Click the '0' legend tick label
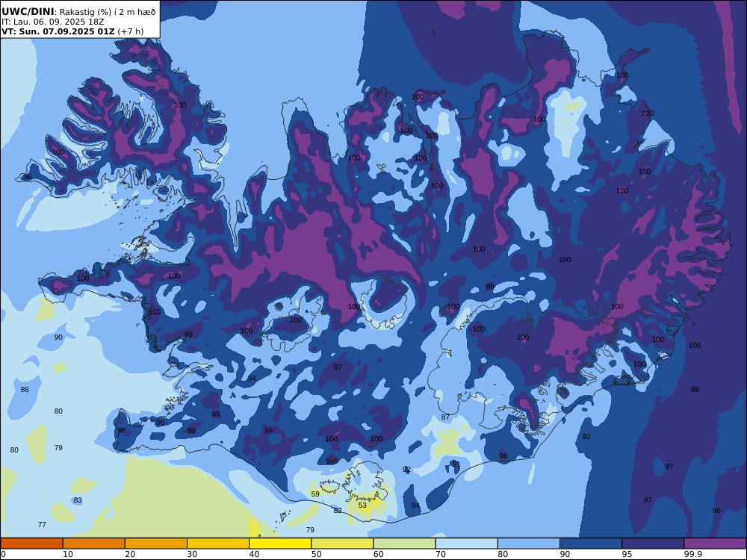Viewport: 747px width, 560px height. 3,554
